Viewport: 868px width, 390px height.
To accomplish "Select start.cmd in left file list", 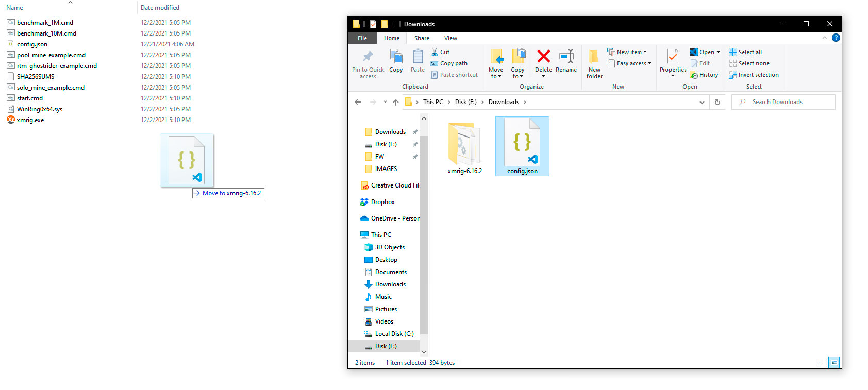I will (x=29, y=98).
